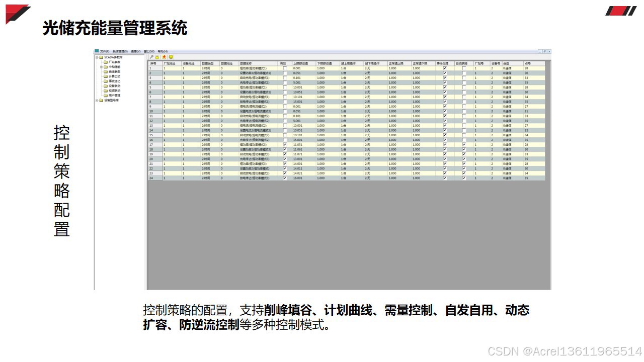Click the 厂站地址 column header
This screenshot has width=644, height=362.
tap(172, 63)
